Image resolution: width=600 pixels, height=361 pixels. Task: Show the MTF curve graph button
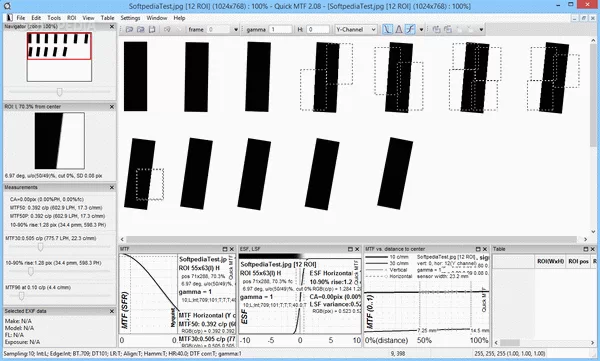pos(387,29)
